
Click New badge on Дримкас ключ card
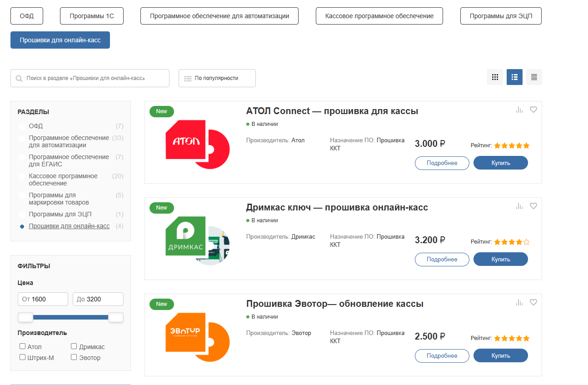pyautogui.click(x=161, y=208)
